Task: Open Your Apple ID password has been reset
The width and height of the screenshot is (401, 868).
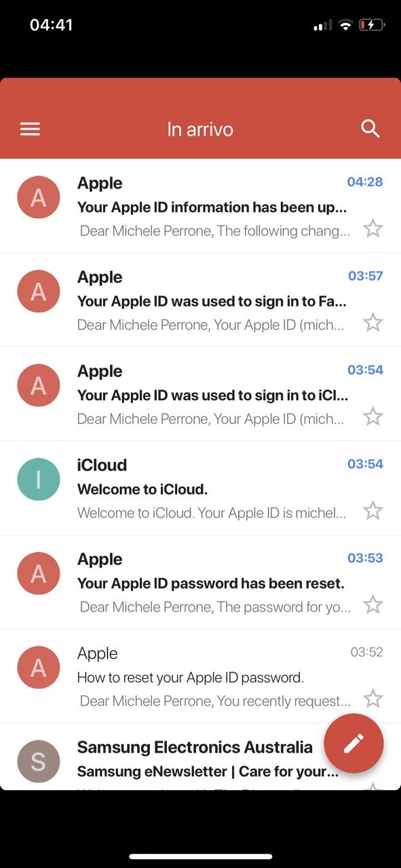Action: [x=200, y=582]
